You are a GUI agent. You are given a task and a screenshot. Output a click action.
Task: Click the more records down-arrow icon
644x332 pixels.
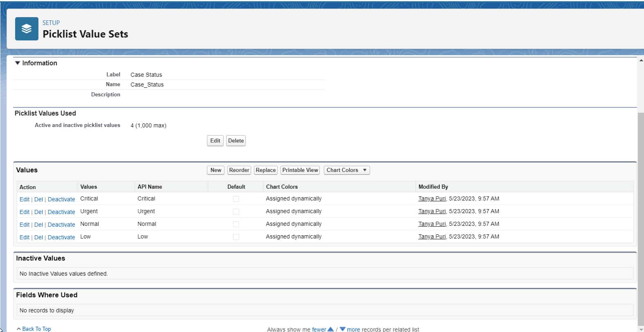pyautogui.click(x=343, y=329)
